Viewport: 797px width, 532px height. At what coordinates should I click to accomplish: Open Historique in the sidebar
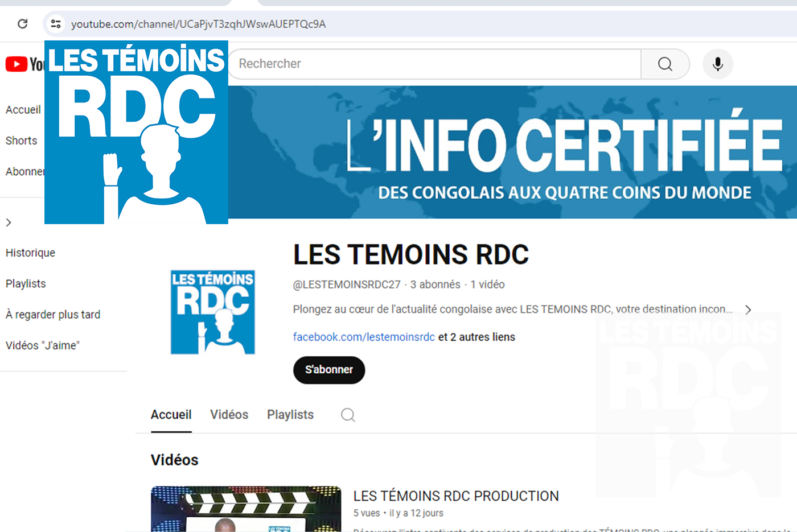click(x=31, y=253)
